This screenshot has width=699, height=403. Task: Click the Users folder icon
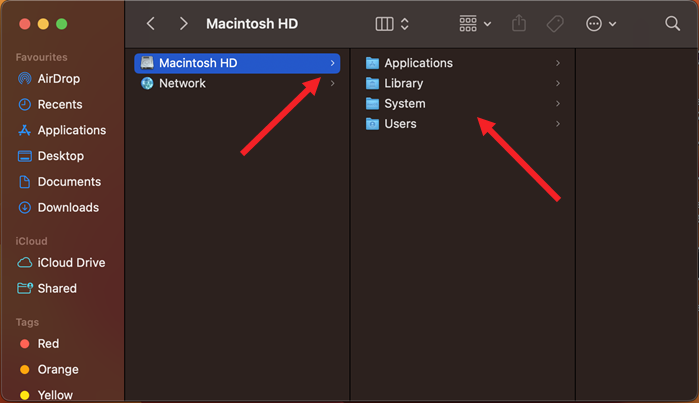[x=372, y=123]
